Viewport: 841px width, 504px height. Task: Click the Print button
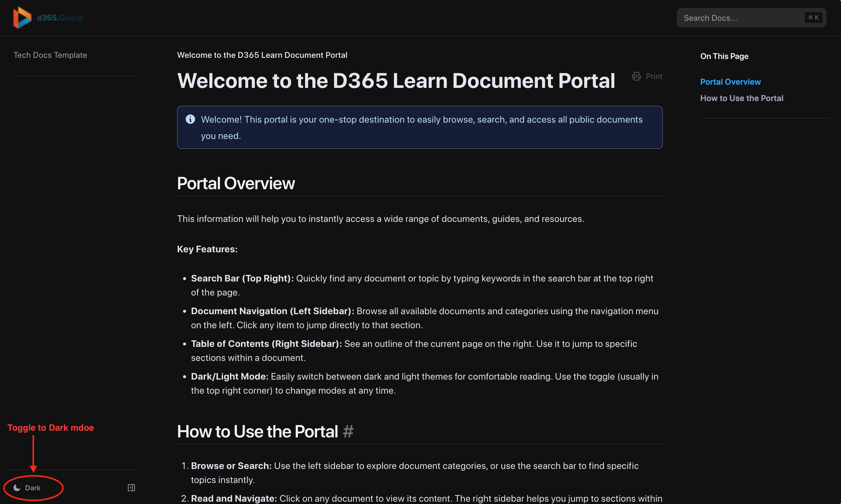coord(647,77)
